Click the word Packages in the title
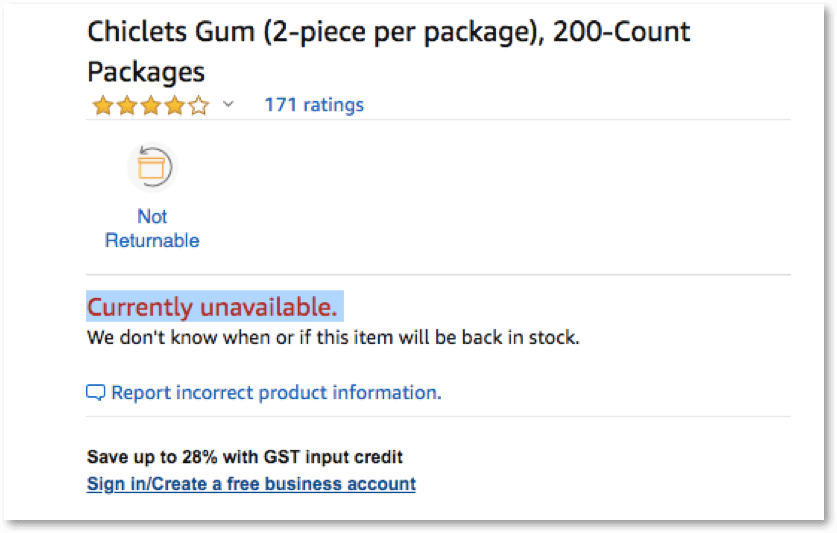 point(146,72)
